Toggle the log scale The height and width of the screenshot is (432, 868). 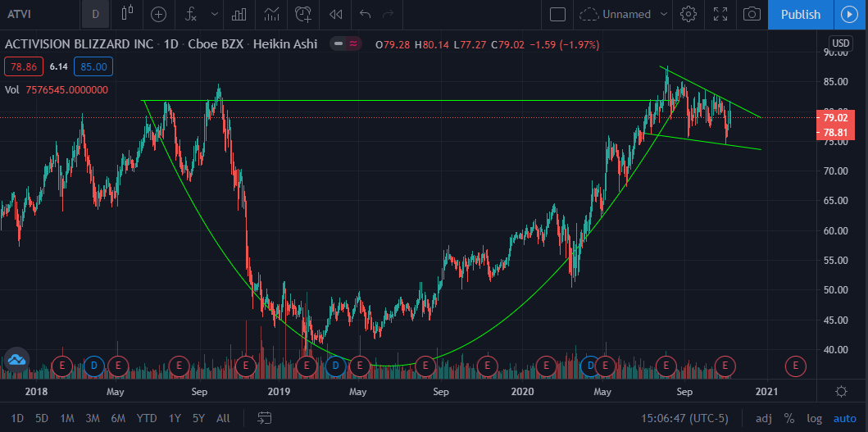pos(814,418)
